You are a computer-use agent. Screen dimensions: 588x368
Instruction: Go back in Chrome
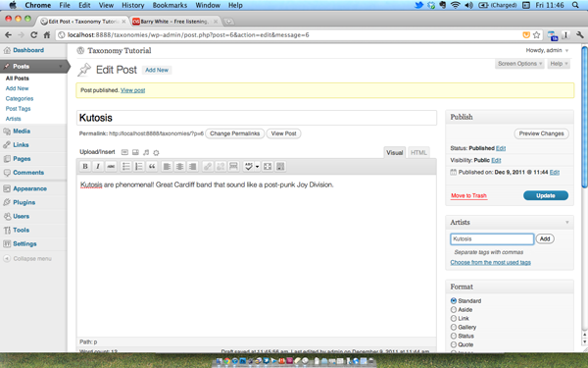8,35
